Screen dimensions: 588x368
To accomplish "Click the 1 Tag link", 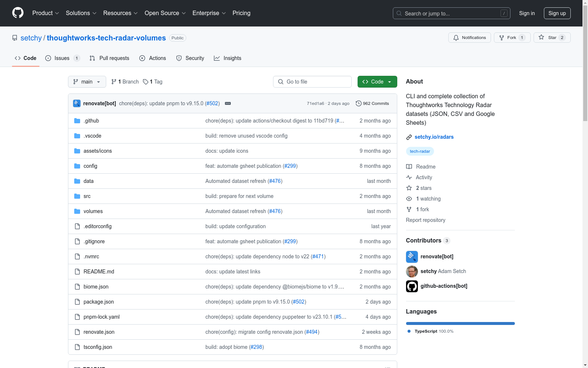I will coord(153,82).
